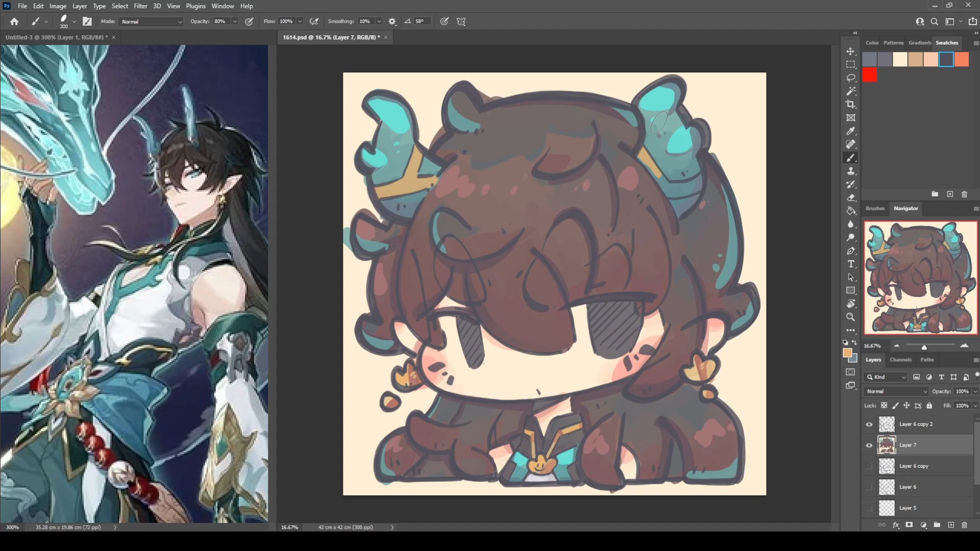Image resolution: width=980 pixels, height=551 pixels.
Task: Select the Rectangular Marquee tool
Action: [850, 65]
